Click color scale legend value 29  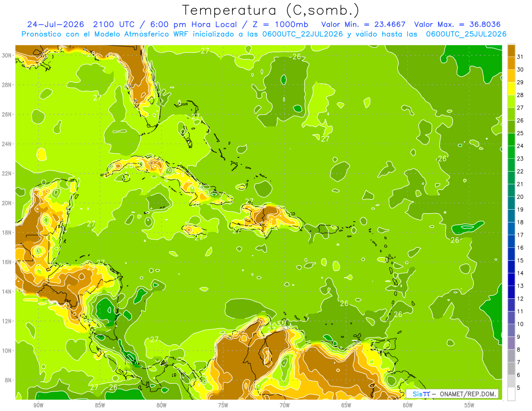point(520,82)
